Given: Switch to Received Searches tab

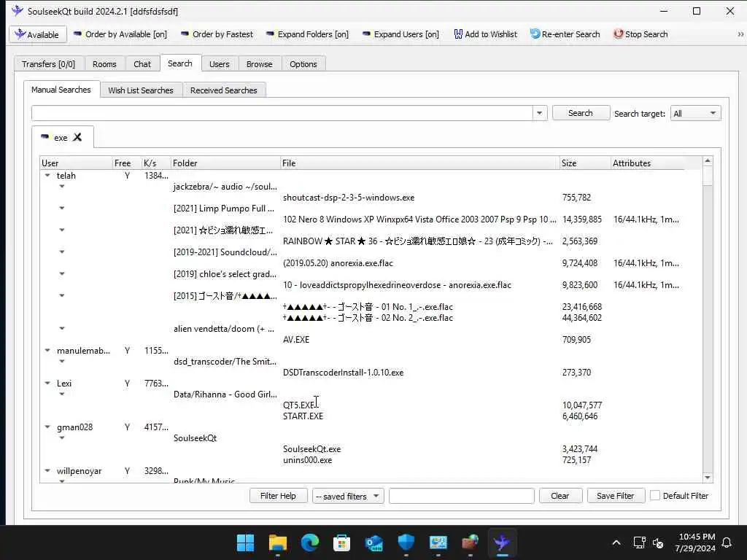Looking at the screenshot, I should pos(223,90).
